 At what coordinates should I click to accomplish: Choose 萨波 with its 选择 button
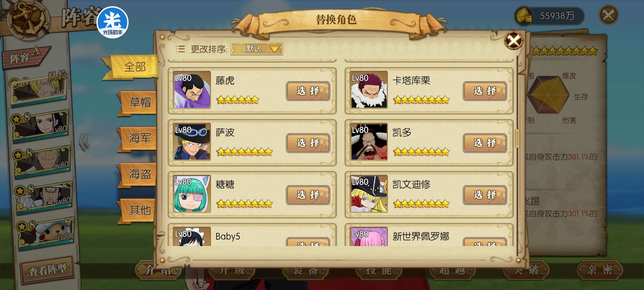pyautogui.click(x=308, y=143)
